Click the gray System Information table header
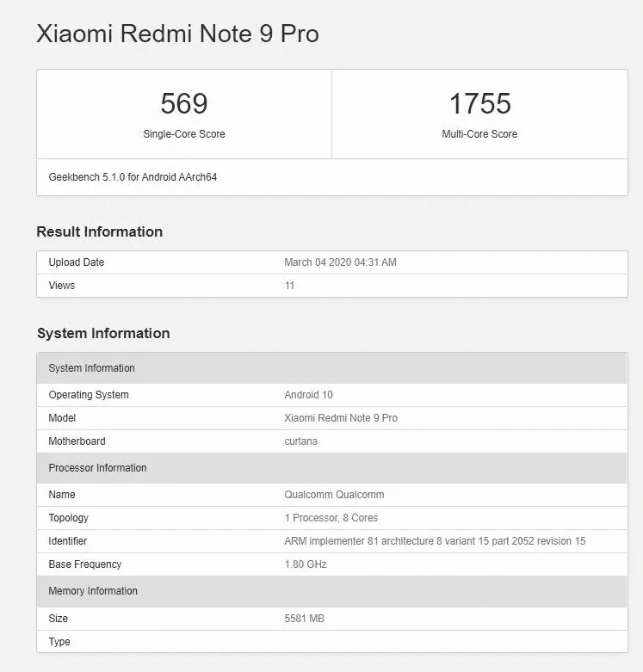The image size is (643, 672). click(331, 368)
